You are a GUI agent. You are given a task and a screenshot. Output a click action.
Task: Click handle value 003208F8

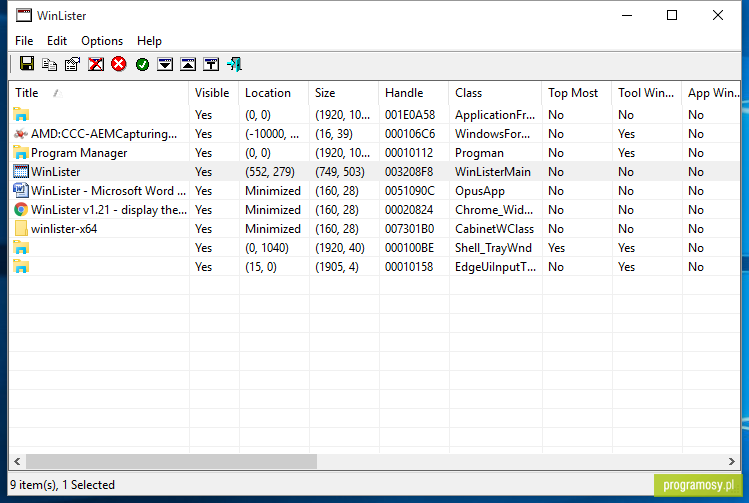click(409, 172)
